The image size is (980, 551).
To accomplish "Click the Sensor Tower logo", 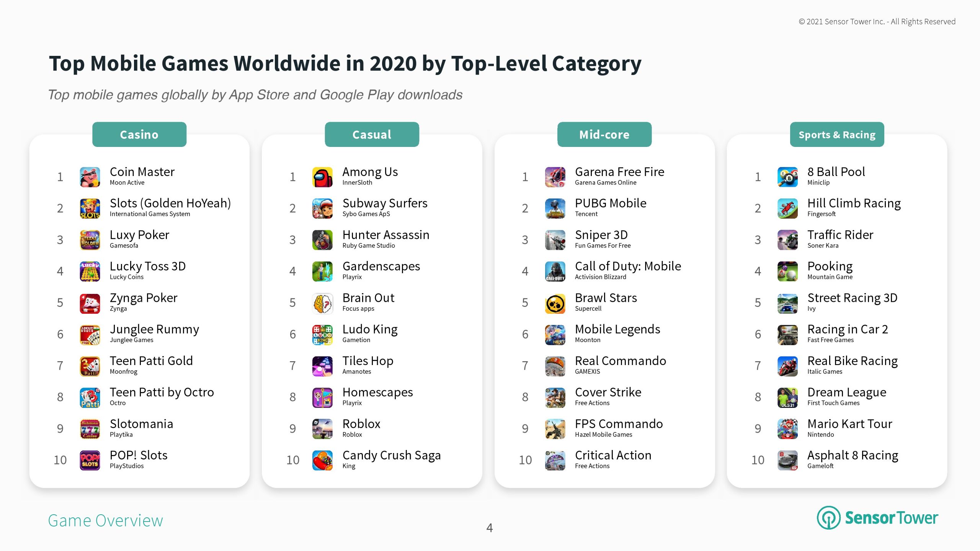I will pos(877,518).
